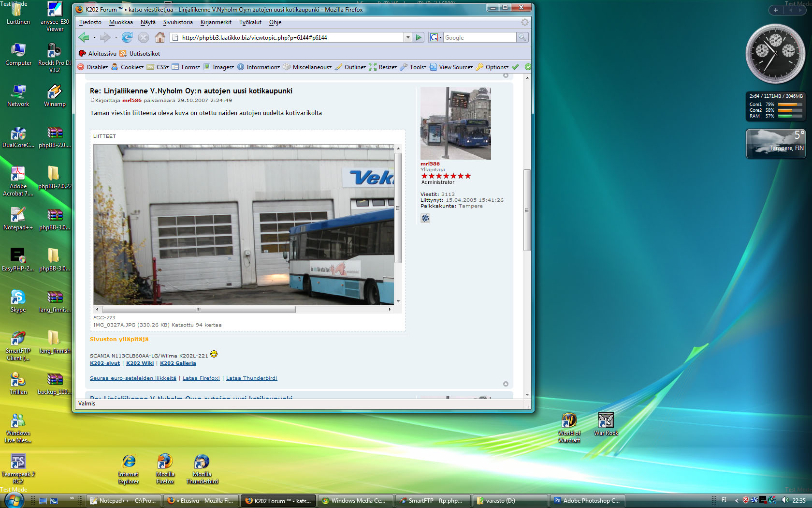The width and height of the screenshot is (812, 508).
Task: Open Notepad++ desktop icon
Action: tap(18, 219)
